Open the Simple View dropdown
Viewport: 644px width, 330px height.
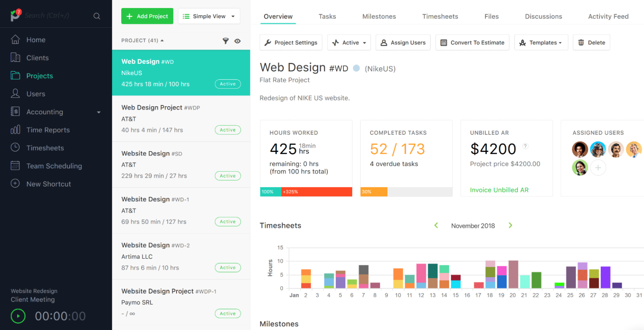209,16
